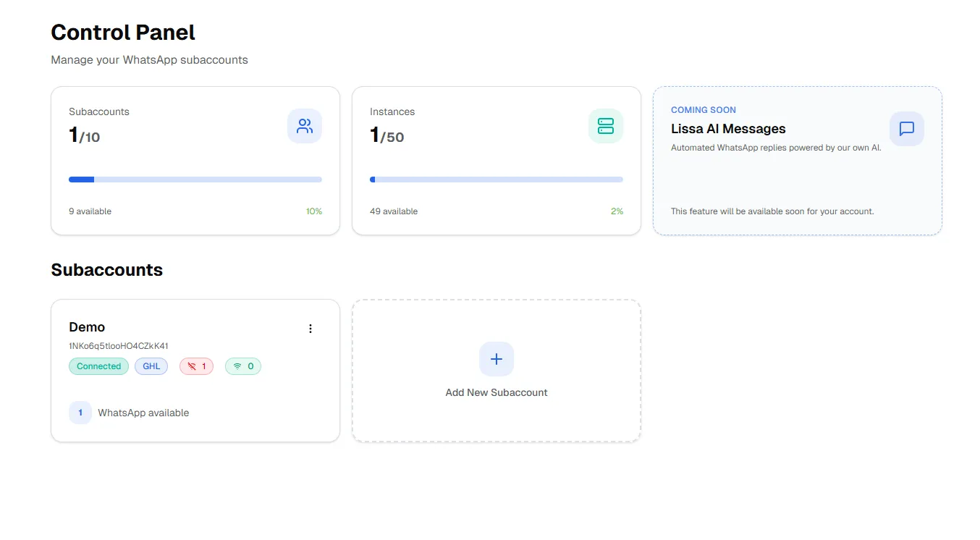
Task: Click the ID text 1NKo6q5tlooHO4CZkK41
Action: 119,346
